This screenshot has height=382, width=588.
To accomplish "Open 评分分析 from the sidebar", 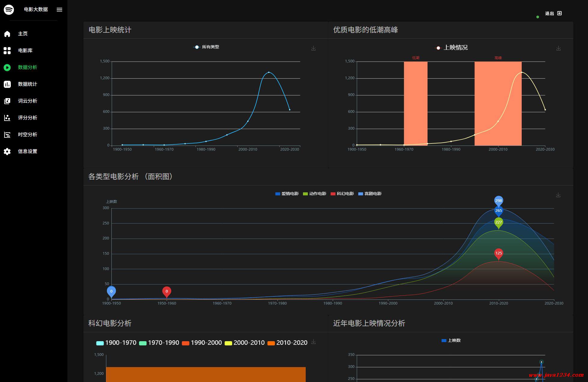I will (x=27, y=118).
